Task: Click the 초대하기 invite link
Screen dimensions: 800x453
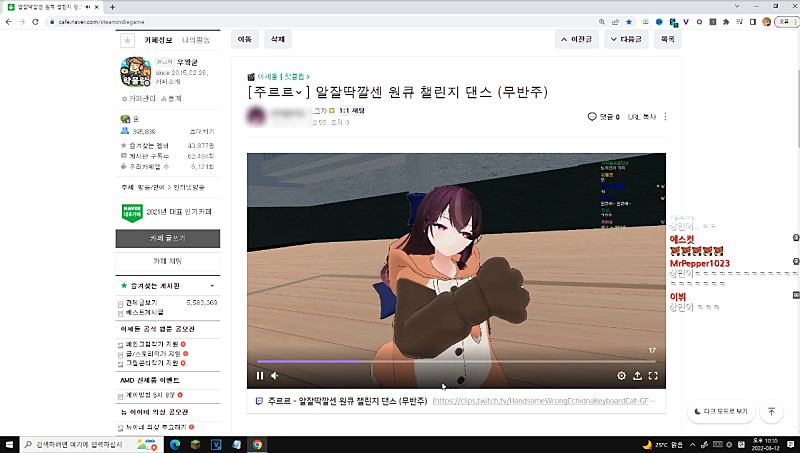Action: point(202,131)
